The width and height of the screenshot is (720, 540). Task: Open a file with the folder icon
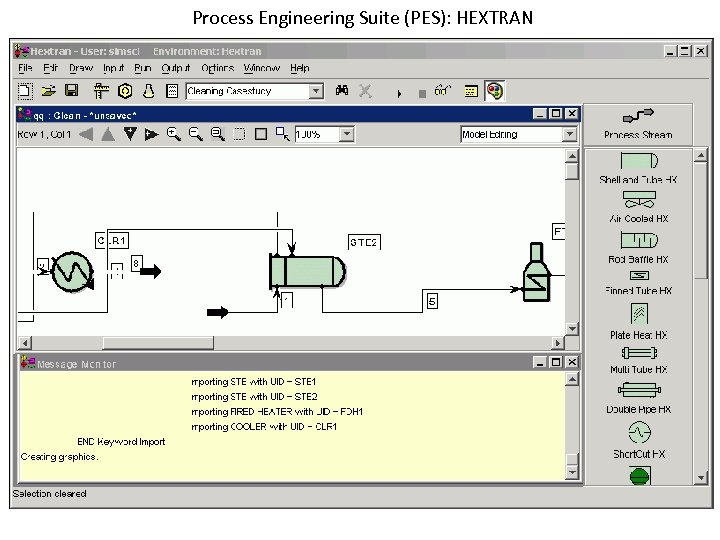click(x=48, y=91)
